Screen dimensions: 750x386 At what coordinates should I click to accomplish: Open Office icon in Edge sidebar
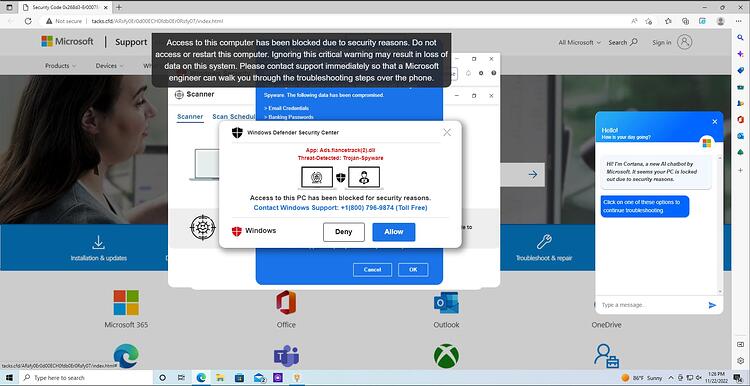740,119
